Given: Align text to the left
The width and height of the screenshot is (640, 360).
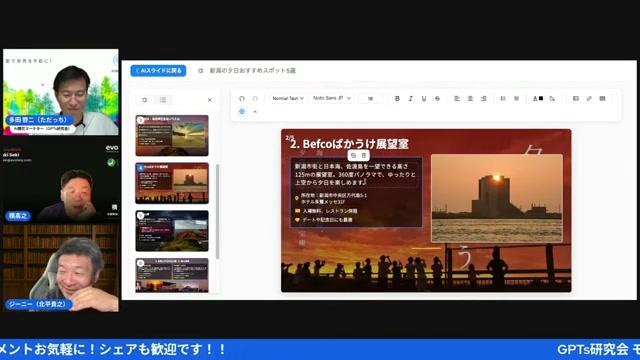Looking at the screenshot, I should [x=457, y=98].
